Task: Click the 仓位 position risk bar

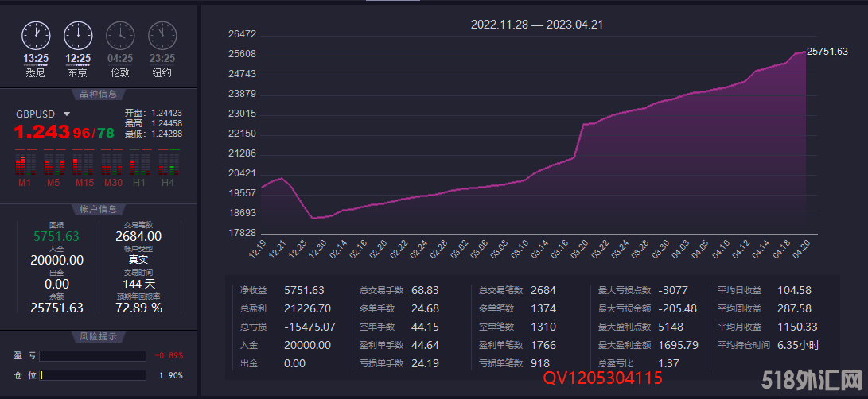Action: 93,375
